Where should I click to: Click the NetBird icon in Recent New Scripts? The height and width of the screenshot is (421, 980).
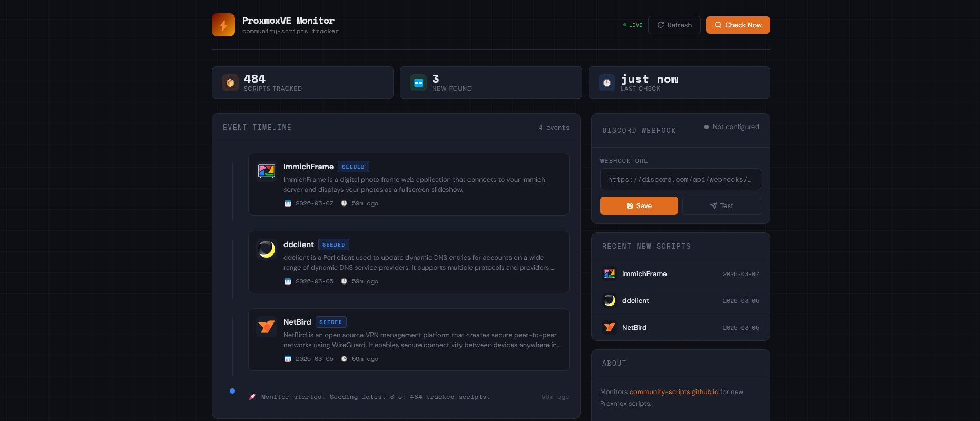[x=610, y=327]
